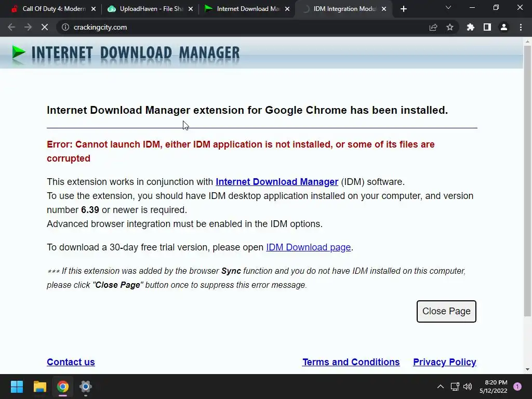This screenshot has width=532, height=399.
Task: Toggle the browser side panel
Action: click(487, 27)
